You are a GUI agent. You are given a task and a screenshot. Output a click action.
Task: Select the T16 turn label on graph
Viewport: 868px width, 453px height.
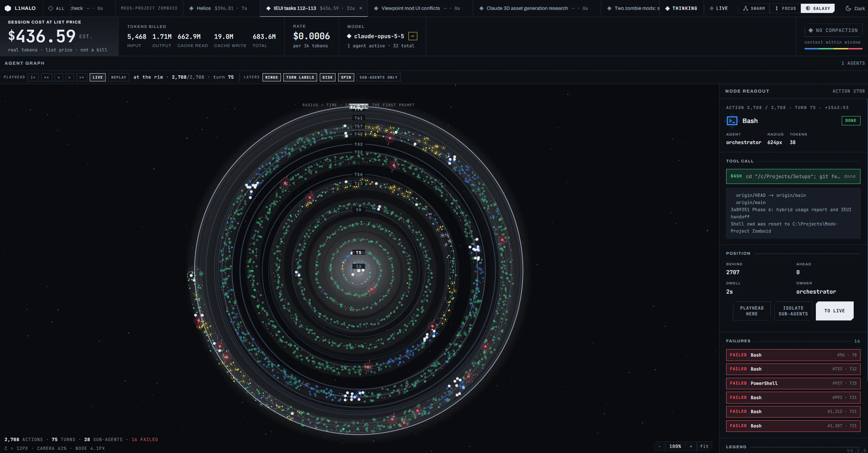[x=358, y=174]
